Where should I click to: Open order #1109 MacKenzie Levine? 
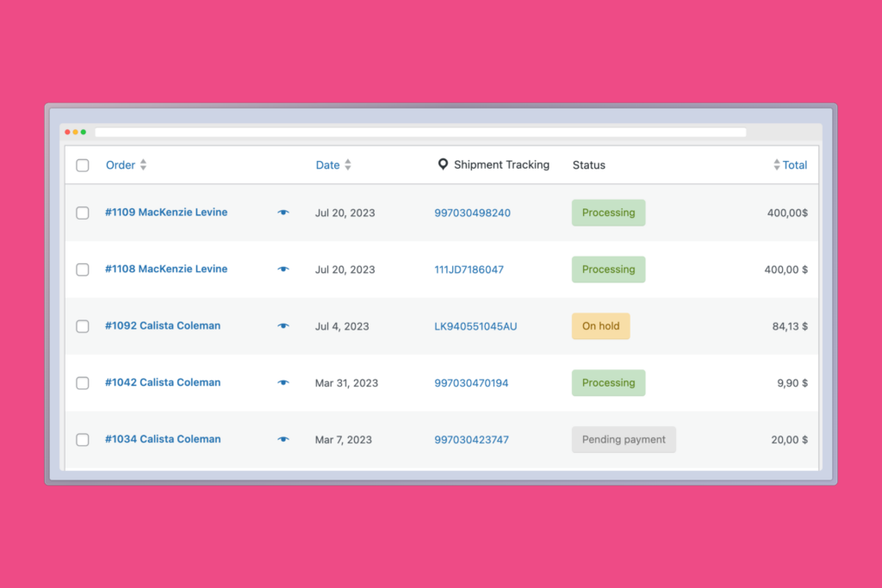166,213
